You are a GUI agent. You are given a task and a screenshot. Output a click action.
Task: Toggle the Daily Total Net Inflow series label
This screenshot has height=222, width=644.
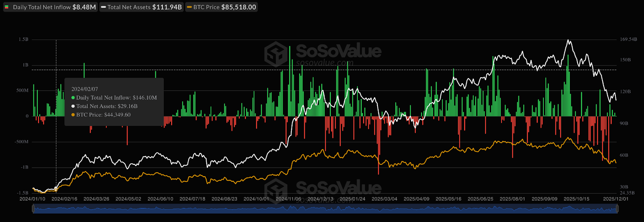[41, 7]
